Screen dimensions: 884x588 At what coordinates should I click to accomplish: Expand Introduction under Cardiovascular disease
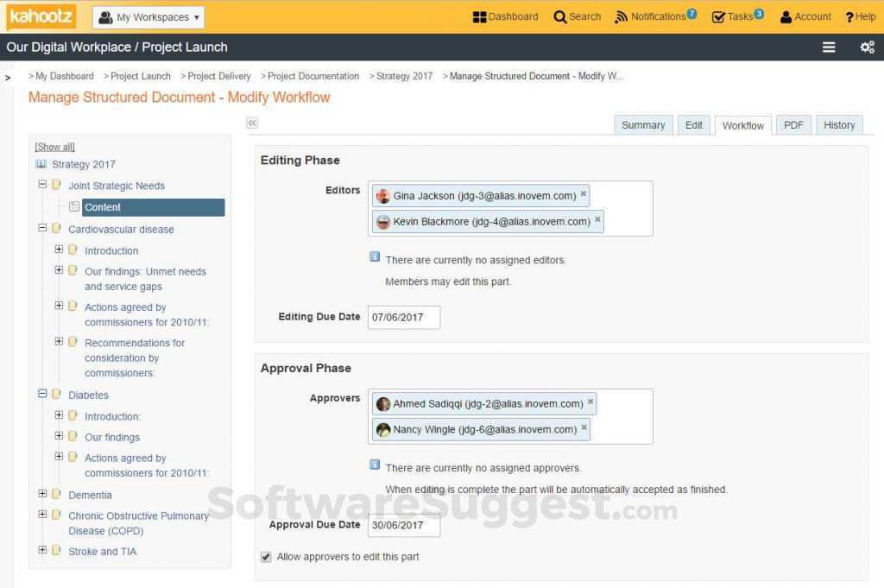click(x=59, y=249)
